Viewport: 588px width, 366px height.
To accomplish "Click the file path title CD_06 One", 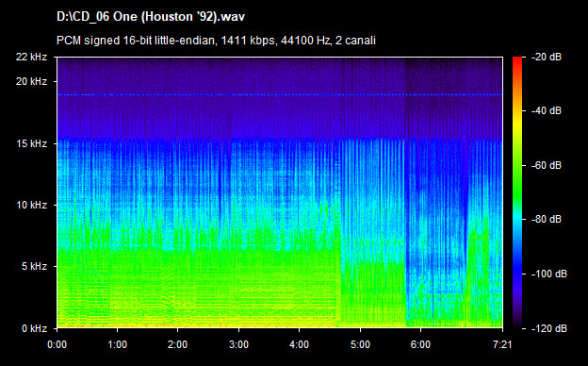I will (x=151, y=17).
